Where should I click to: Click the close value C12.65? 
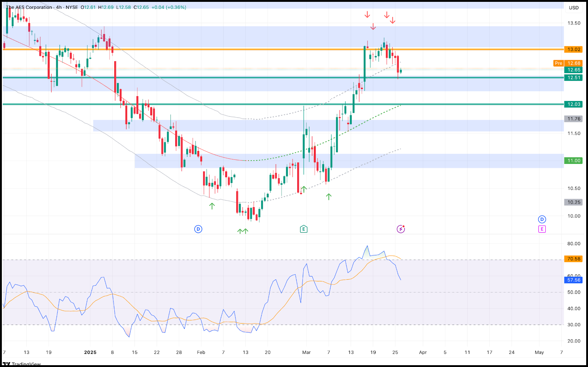click(x=141, y=7)
